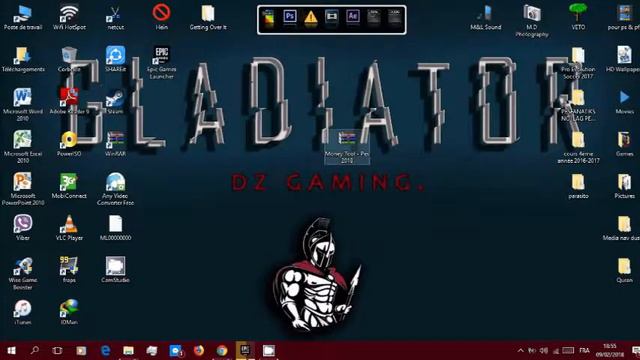Screen dimensions: 640x360
Task: Open the Pictures folder
Action: [624, 186]
